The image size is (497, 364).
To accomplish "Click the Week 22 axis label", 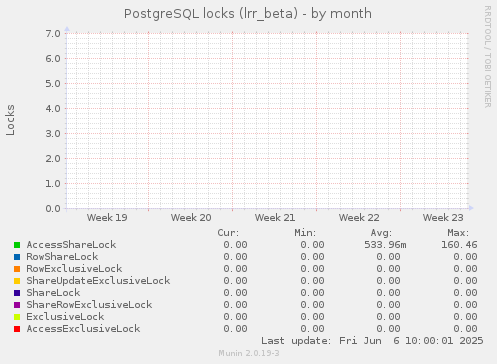I will pyautogui.click(x=359, y=218).
